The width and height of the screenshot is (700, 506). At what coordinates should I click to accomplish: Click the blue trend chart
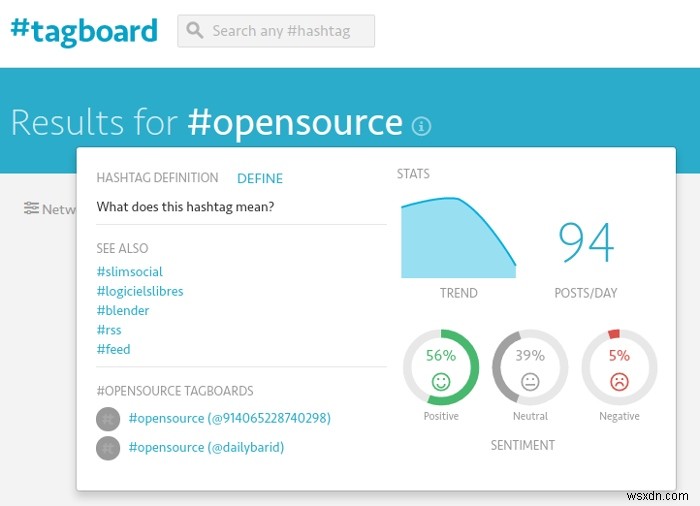455,240
